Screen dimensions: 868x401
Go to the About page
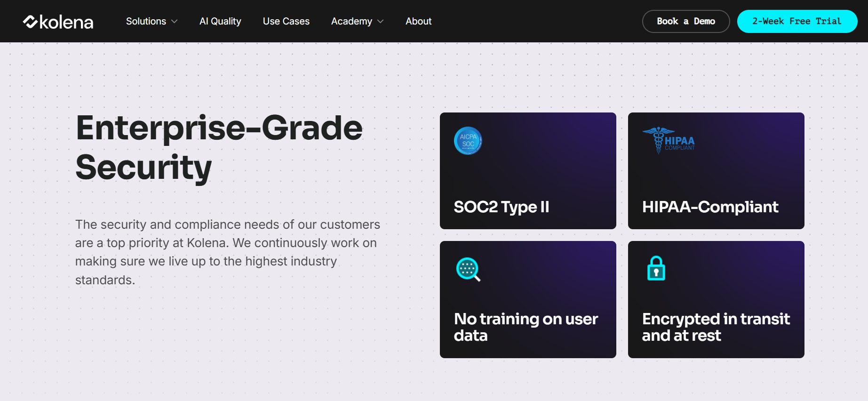pos(418,21)
